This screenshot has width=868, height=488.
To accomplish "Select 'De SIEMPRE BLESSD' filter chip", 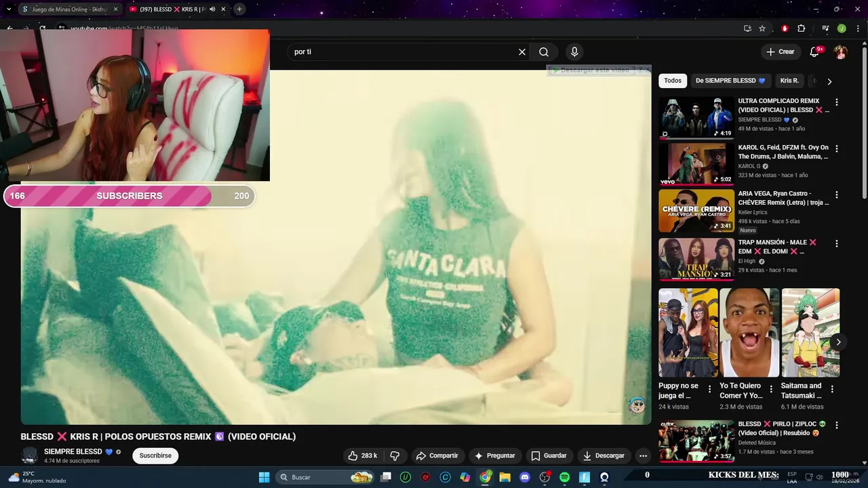I will (730, 81).
